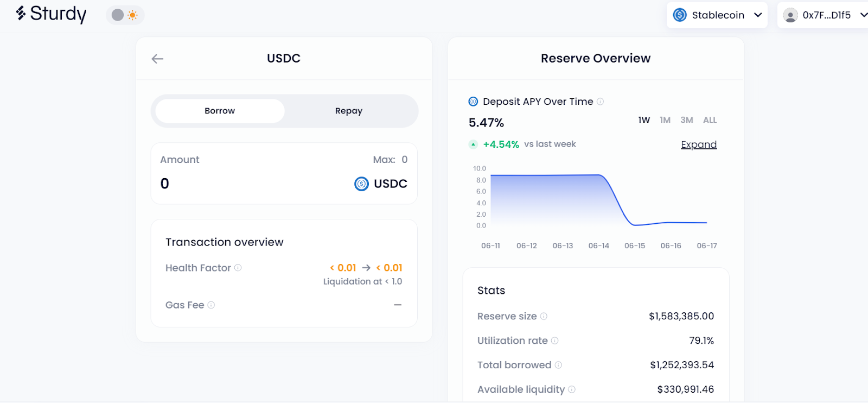Click the Deposit APY USDC icon
This screenshot has width=868, height=403.
(473, 102)
